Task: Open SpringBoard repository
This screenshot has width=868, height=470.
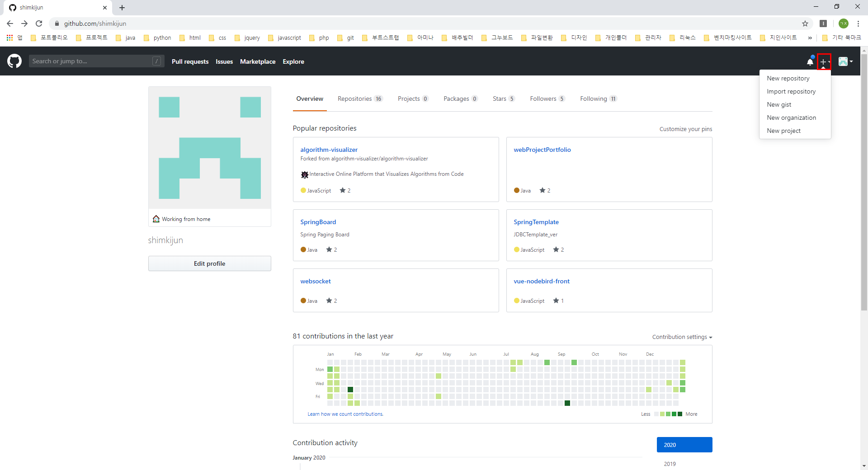Action: point(318,222)
